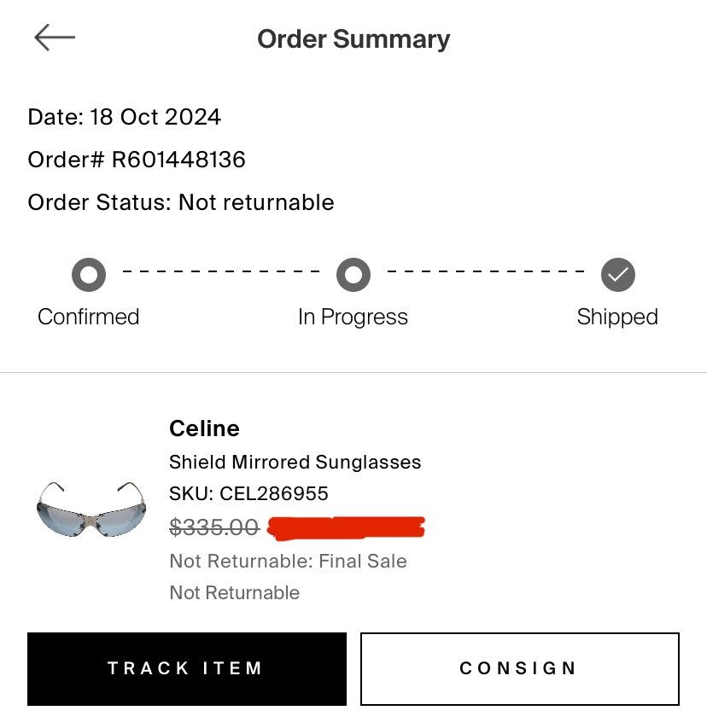Tap the crossed-out $335.00 price

point(213,527)
